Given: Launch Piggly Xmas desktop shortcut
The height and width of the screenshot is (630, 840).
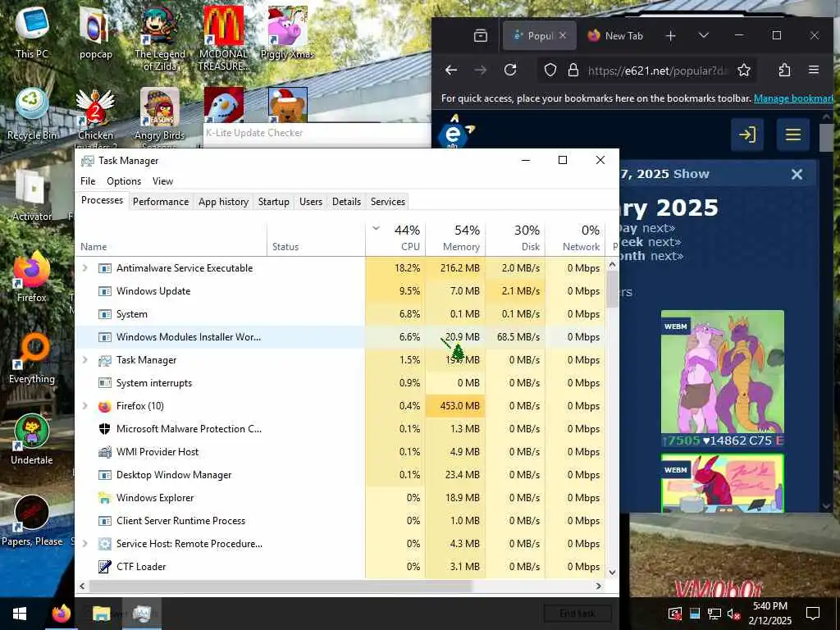Looking at the screenshot, I should point(287,32).
